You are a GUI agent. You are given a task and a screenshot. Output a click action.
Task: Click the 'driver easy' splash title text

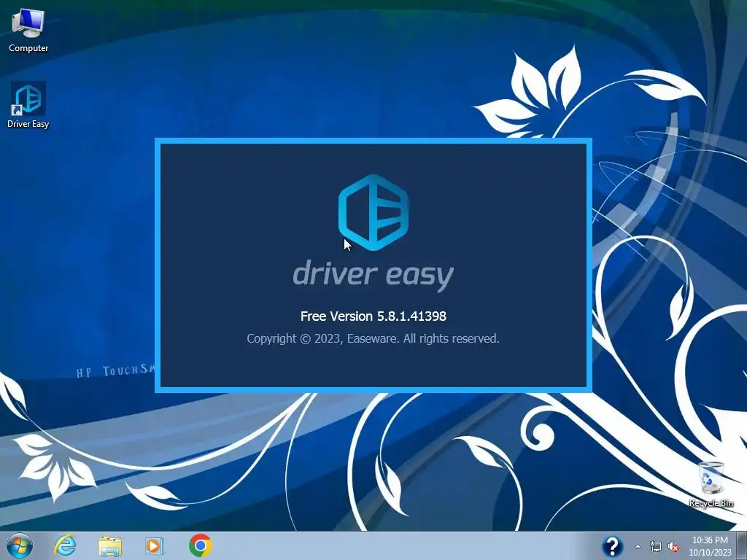click(x=373, y=275)
